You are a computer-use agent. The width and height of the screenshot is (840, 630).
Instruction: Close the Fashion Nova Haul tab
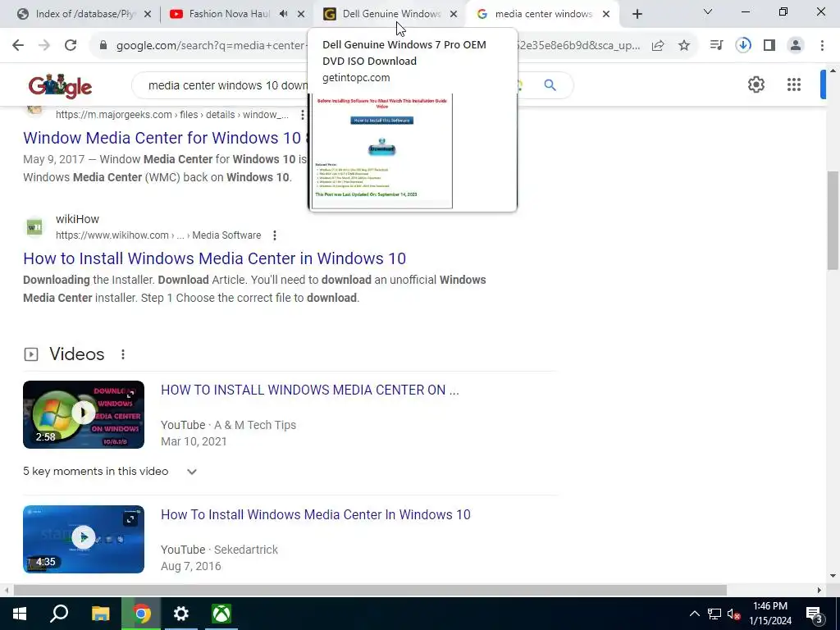point(301,14)
